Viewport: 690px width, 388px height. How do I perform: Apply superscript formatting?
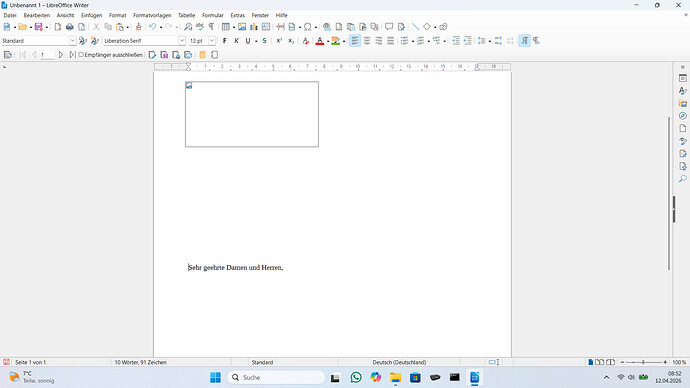coord(279,41)
